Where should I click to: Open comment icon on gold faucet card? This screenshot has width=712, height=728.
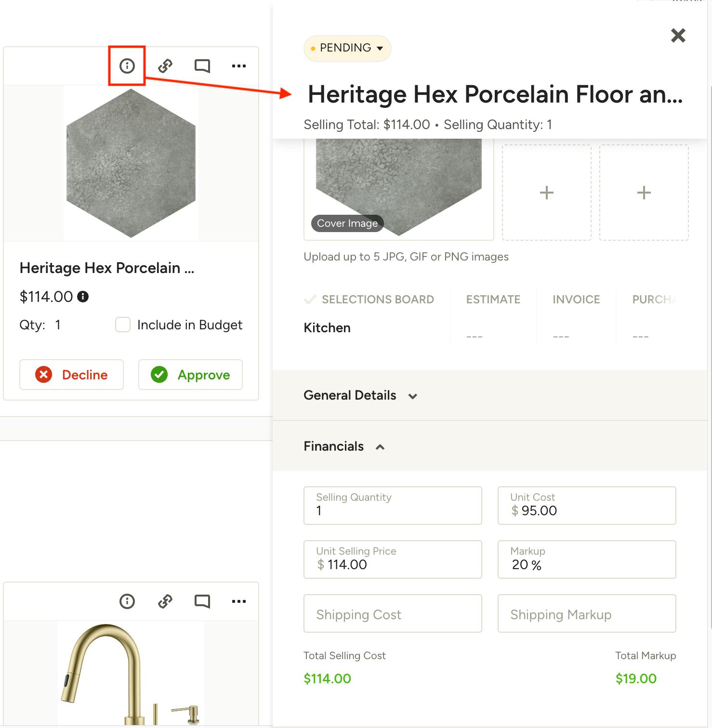coord(202,601)
